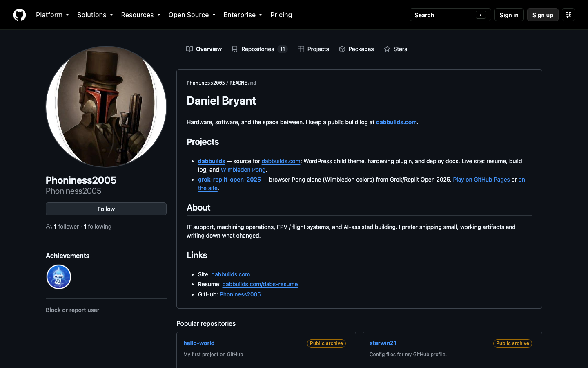The image size is (588, 368).
Task: Switch to the Stars tab
Action: point(396,49)
